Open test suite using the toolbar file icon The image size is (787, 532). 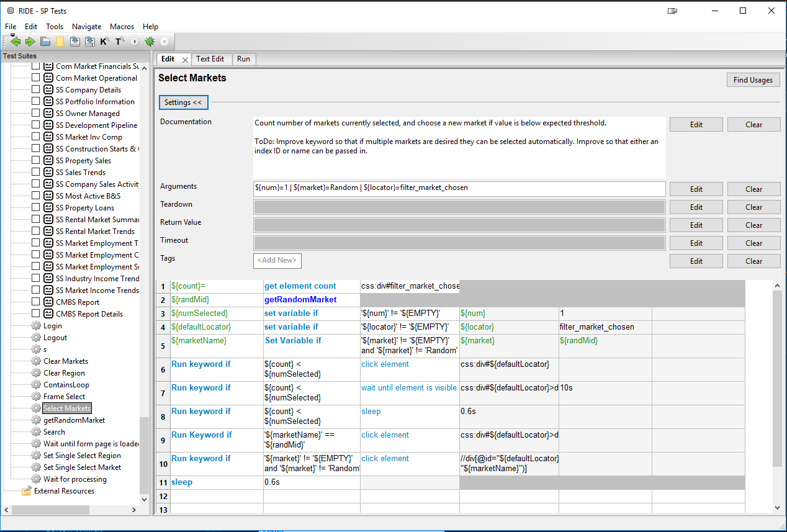[x=45, y=42]
